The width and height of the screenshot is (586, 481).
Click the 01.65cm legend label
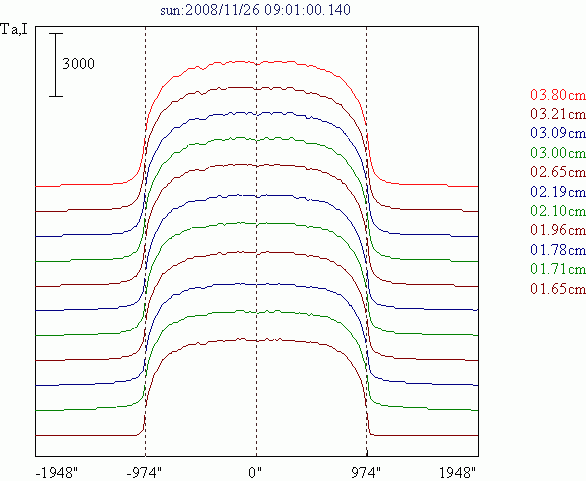click(558, 289)
